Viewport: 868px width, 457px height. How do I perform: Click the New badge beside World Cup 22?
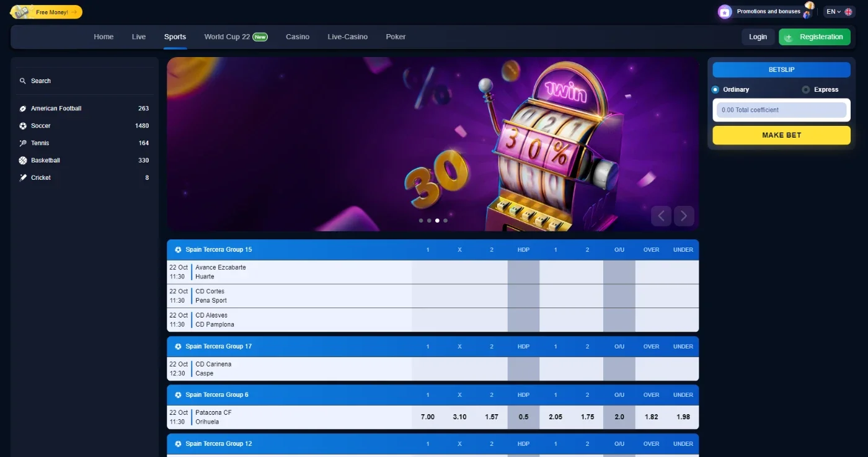[260, 37]
